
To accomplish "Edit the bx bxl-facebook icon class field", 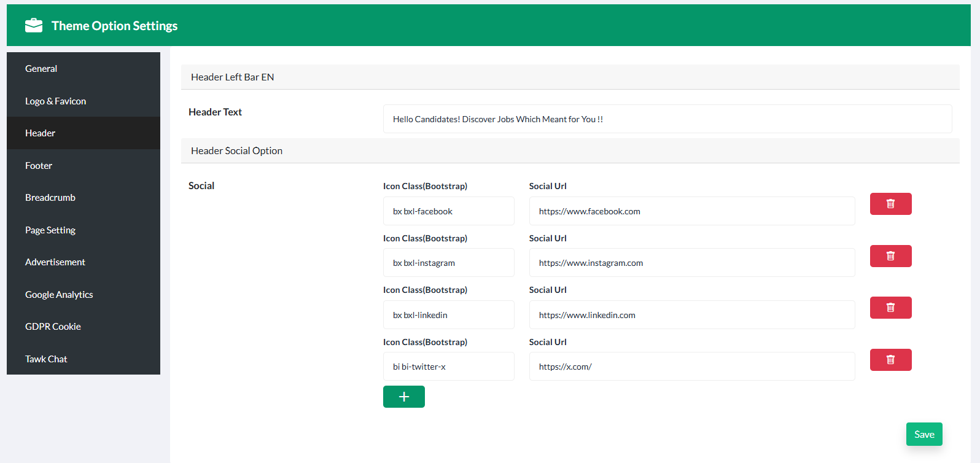I will (x=448, y=211).
